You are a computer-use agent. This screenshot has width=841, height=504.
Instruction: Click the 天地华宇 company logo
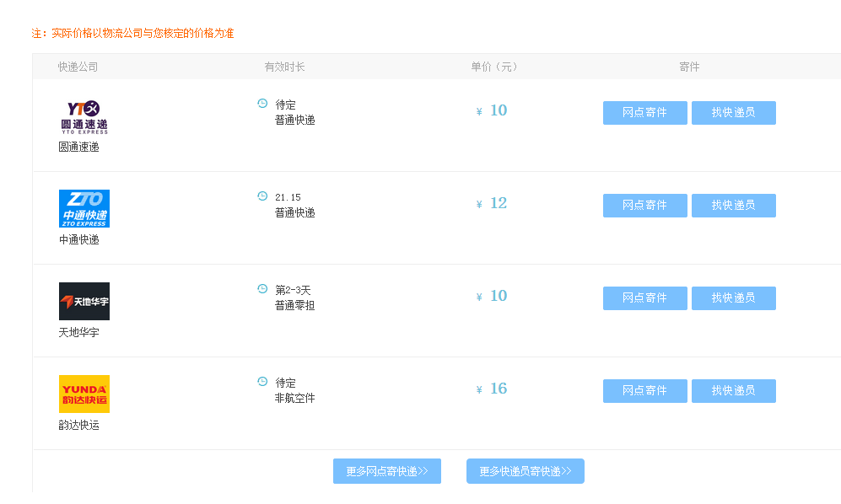(x=84, y=301)
